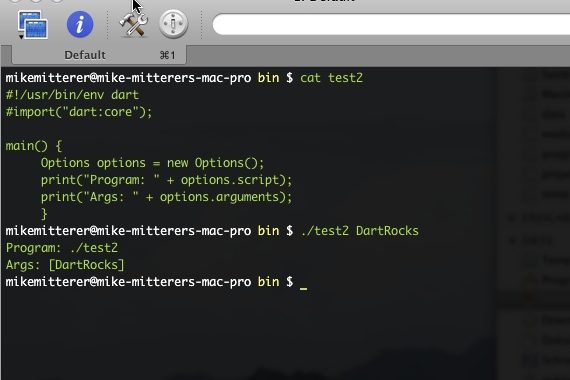The image size is (570, 380).
Task: Select the Default terminal tab
Action: click(x=99, y=55)
